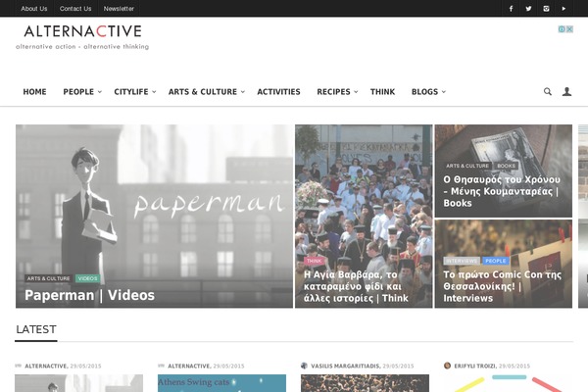Screen dimensions: 588x392
Task: Open the crowd photo thumbnail under Vasilis Margaritiadis
Action: 365,383
